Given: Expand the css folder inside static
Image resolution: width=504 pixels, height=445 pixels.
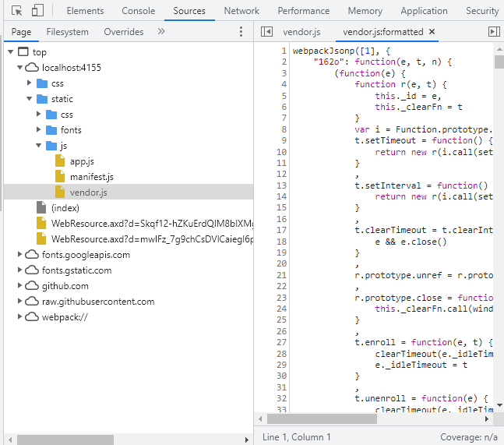Looking at the screenshot, I should coord(39,114).
